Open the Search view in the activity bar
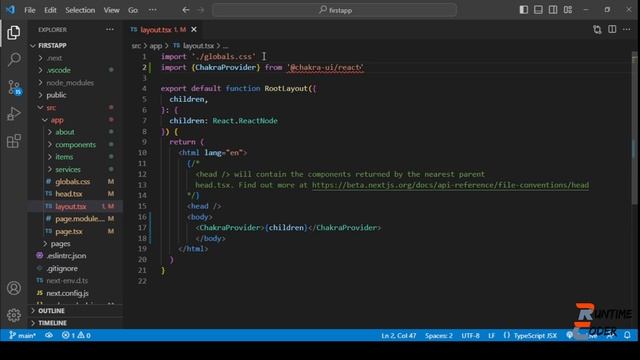 (14, 60)
